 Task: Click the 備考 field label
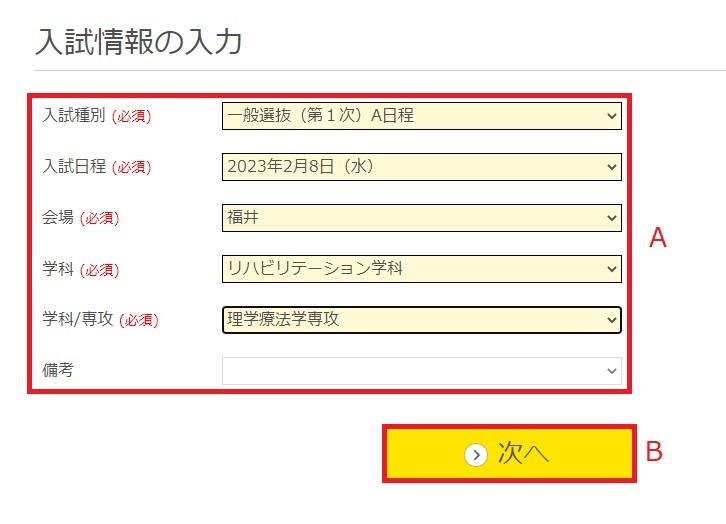pos(57,370)
